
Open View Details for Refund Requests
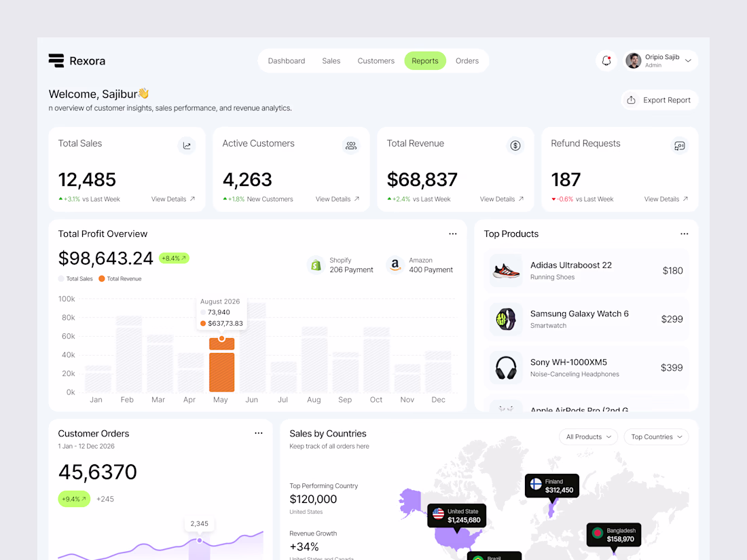pyautogui.click(x=666, y=199)
